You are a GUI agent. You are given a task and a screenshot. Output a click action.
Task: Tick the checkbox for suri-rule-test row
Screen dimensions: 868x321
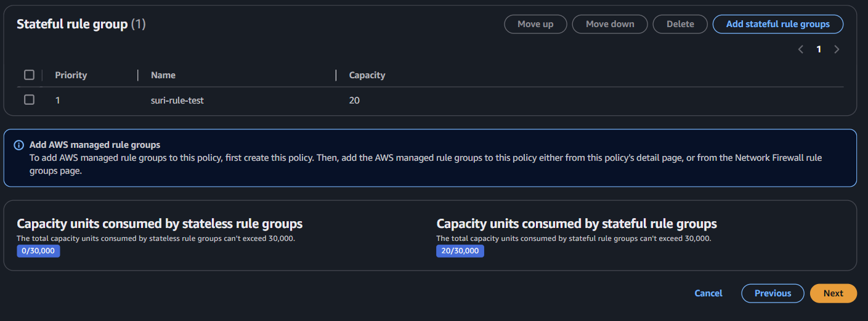click(29, 100)
